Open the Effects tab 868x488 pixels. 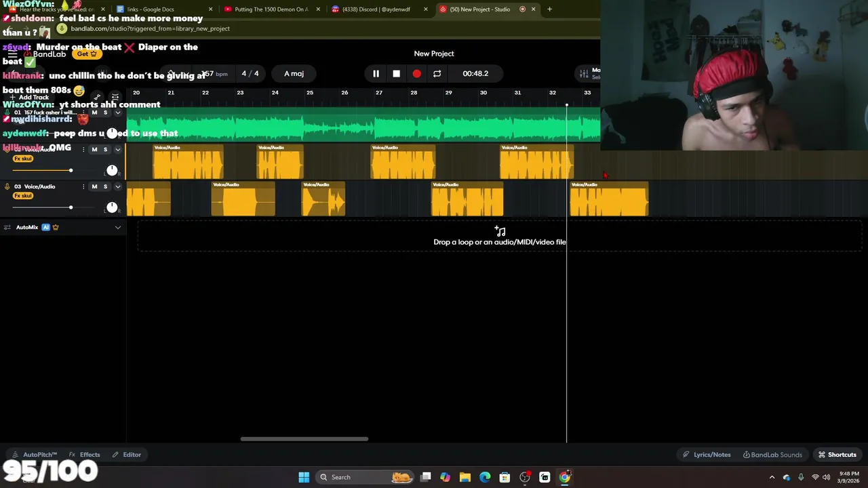84,455
